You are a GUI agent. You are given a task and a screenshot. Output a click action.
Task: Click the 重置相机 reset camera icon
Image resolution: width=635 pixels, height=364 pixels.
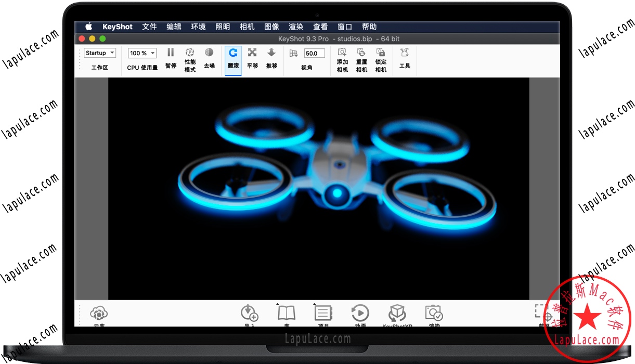pos(361,52)
